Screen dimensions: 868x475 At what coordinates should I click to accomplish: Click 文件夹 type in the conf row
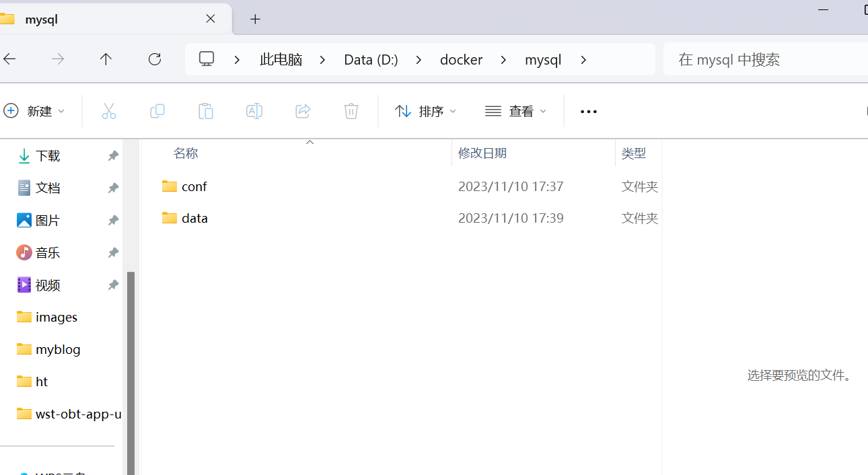640,186
